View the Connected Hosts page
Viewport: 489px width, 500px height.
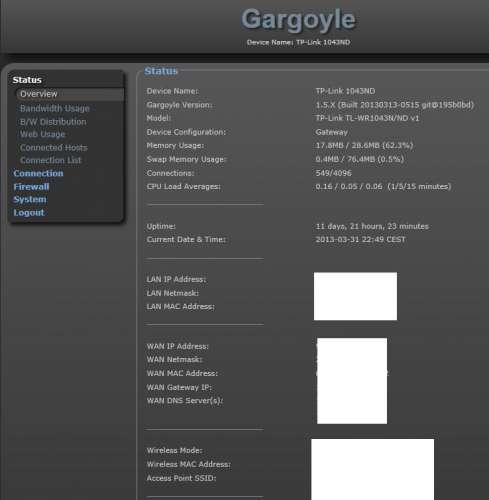click(54, 148)
